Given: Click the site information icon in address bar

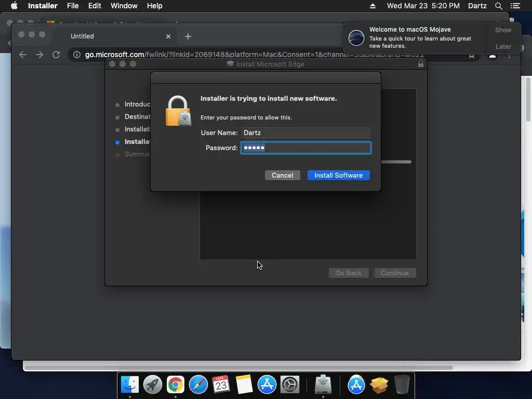Looking at the screenshot, I should [x=77, y=55].
